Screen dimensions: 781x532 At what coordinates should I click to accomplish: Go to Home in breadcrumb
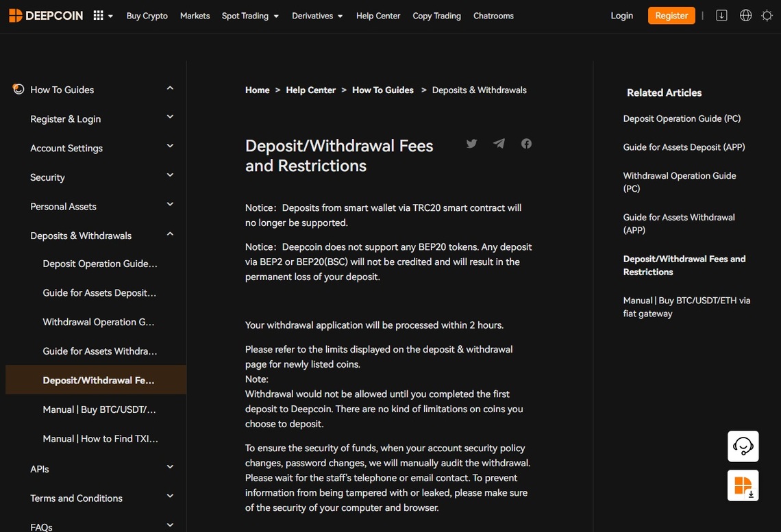point(257,90)
